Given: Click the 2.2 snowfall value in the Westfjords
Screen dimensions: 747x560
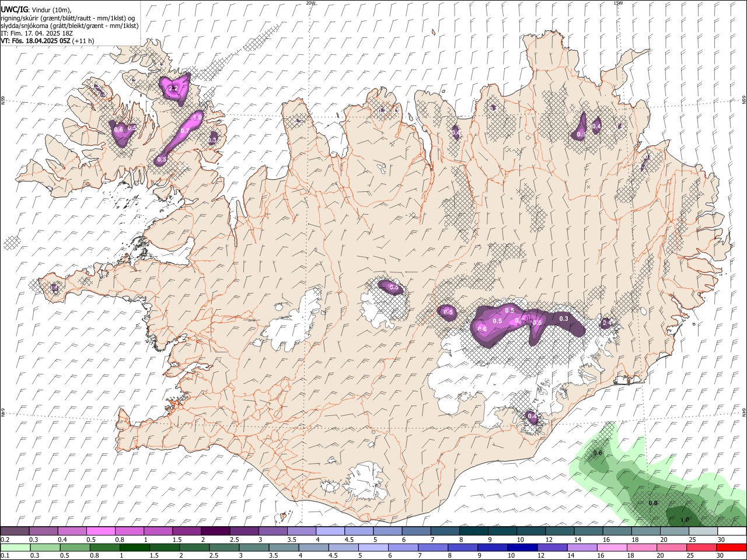Looking at the screenshot, I should 173,89.
